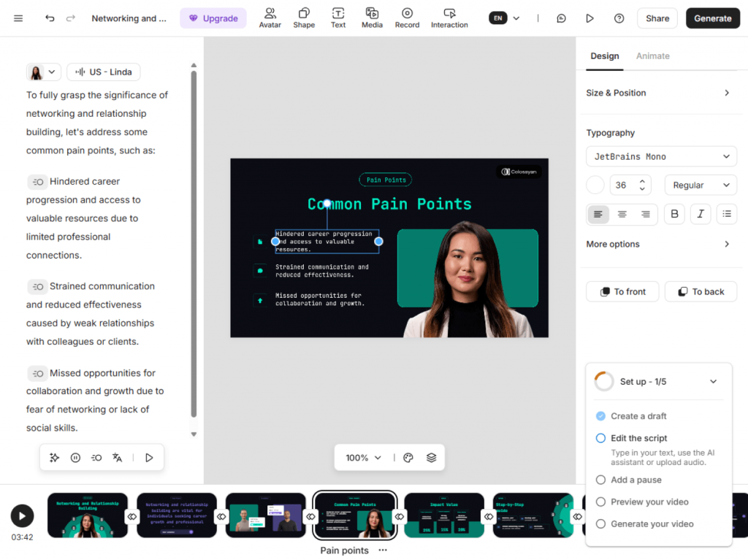Open the Regular font weight dropdown
This screenshot has width=748, height=560.
[x=701, y=185]
